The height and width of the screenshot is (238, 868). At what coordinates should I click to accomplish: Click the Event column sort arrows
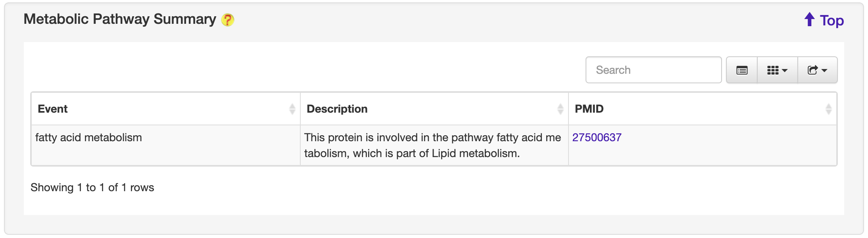point(292,109)
